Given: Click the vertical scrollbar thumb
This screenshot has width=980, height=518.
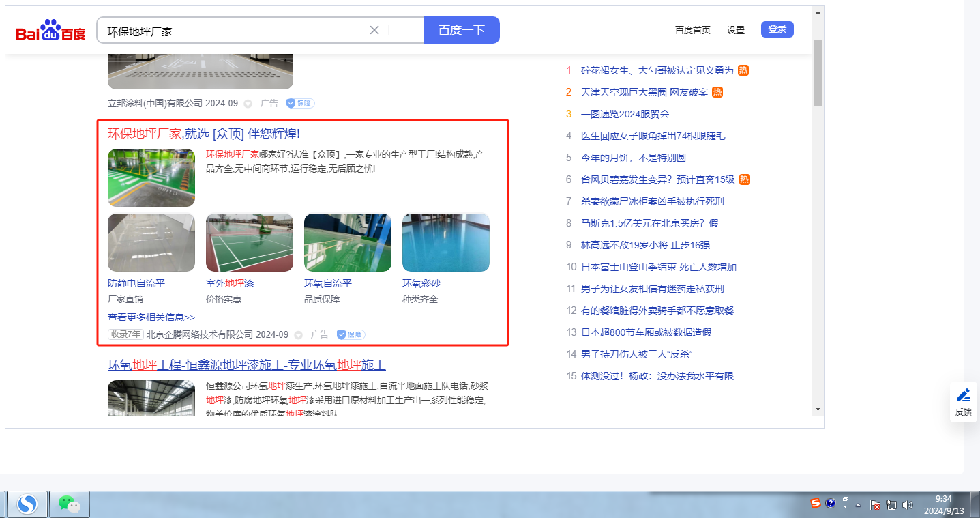Looking at the screenshot, I should click(x=818, y=73).
